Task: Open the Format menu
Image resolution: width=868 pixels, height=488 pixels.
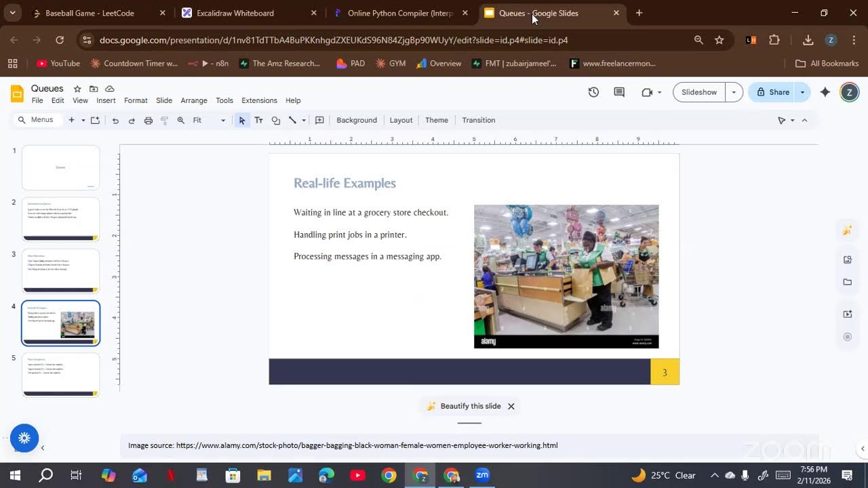Action: point(136,100)
